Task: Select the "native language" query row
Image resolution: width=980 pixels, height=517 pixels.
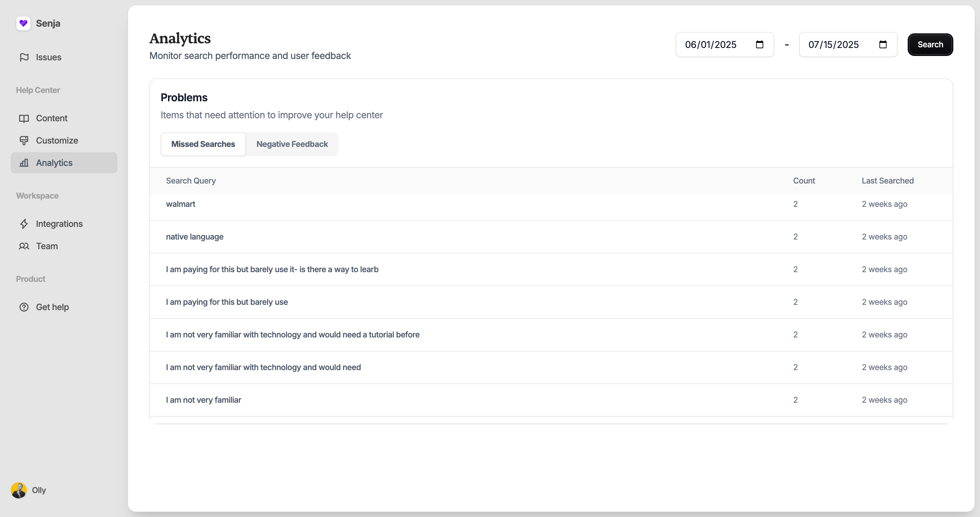Action: tap(551, 237)
